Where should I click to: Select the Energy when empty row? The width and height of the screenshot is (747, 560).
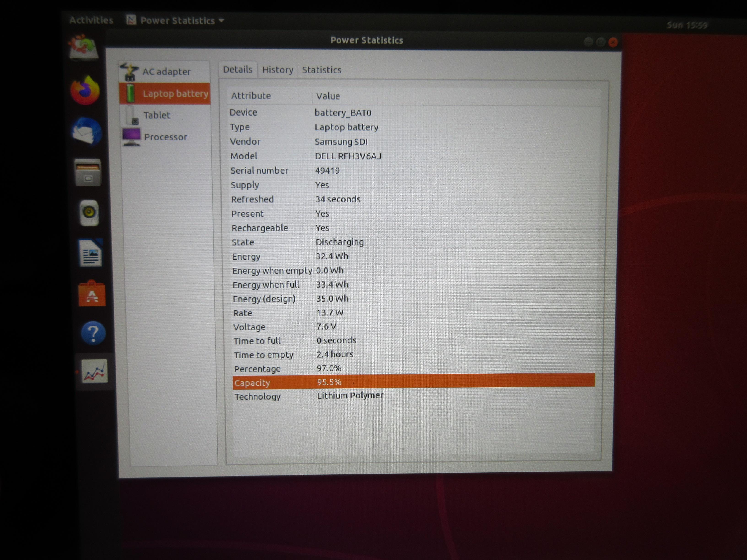point(414,270)
